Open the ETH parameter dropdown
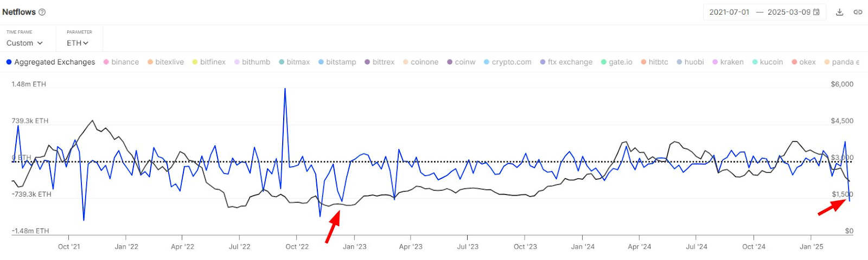 (78, 43)
